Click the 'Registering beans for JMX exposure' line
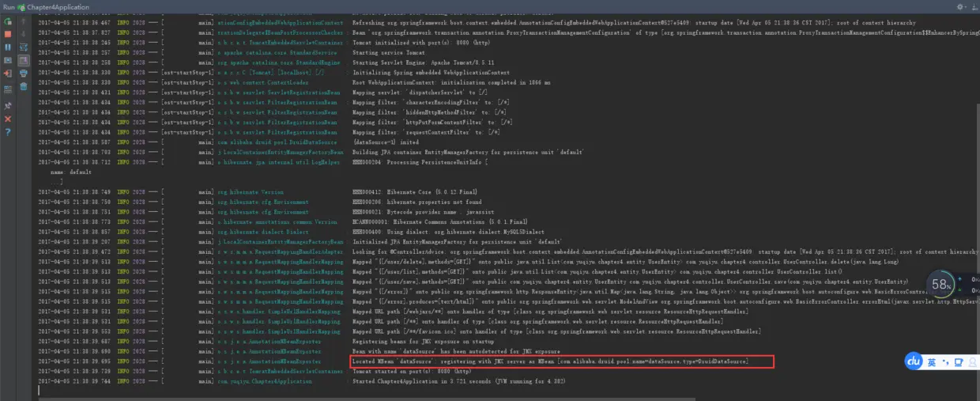The image size is (980, 401). click(423, 342)
